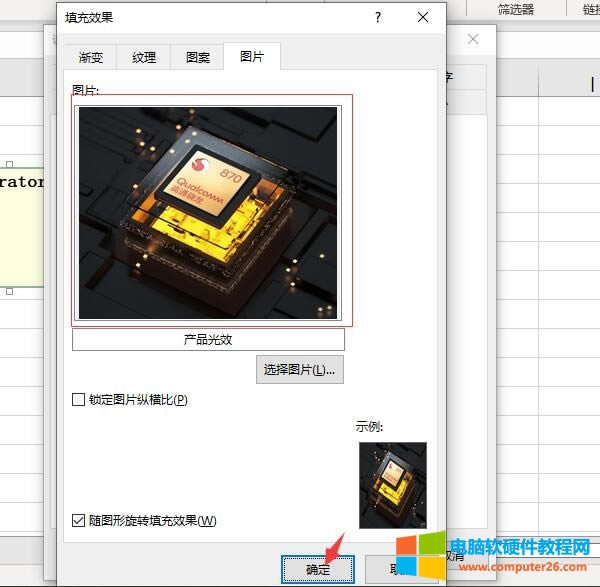Viewport: 600px width, 587px height.
Task: Click the shape's top-left resize handle
Action: click(10, 165)
